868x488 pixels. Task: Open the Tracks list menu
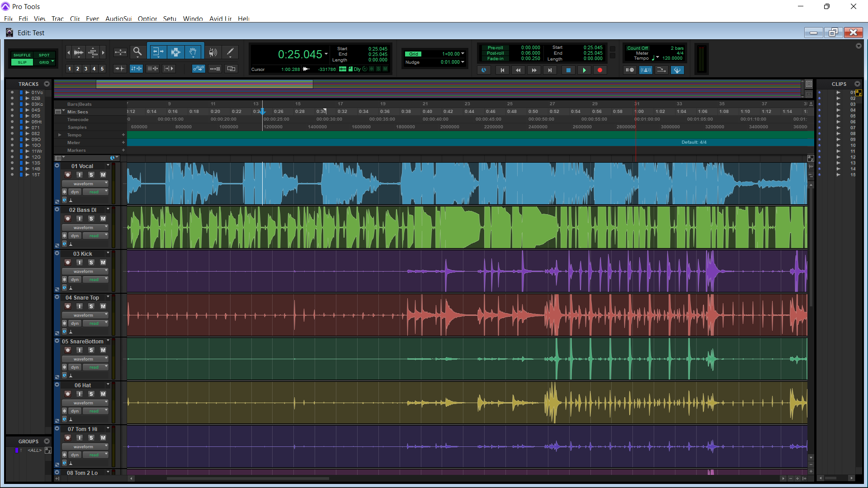pyautogui.click(x=47, y=84)
